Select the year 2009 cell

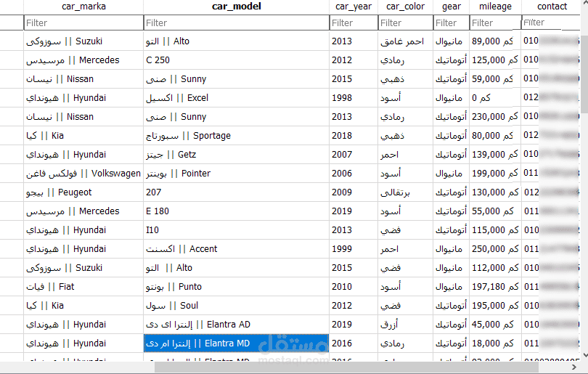354,192
